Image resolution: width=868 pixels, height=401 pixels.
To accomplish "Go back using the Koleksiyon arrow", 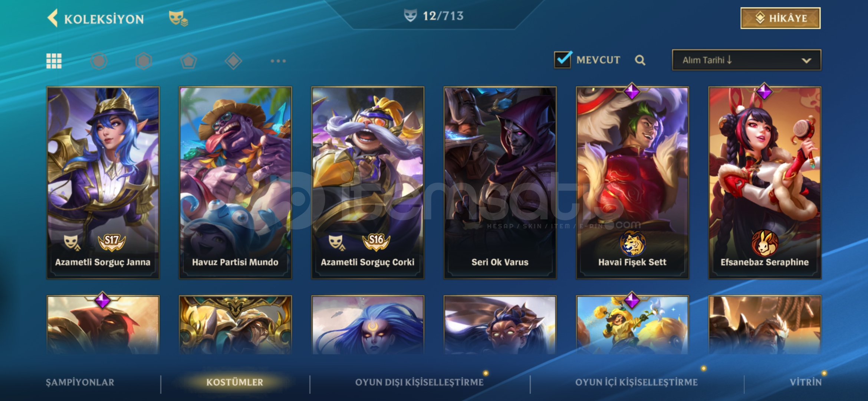I will [53, 18].
